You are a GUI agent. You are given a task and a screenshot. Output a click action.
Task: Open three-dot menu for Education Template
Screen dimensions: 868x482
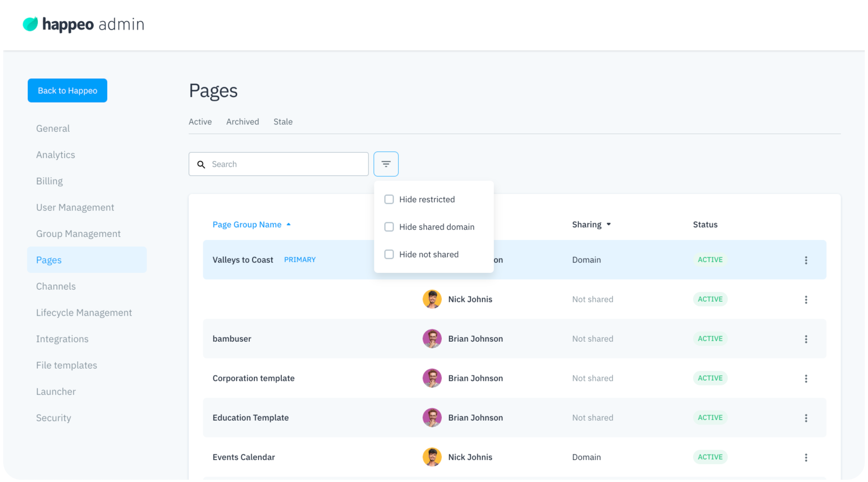pyautogui.click(x=806, y=418)
